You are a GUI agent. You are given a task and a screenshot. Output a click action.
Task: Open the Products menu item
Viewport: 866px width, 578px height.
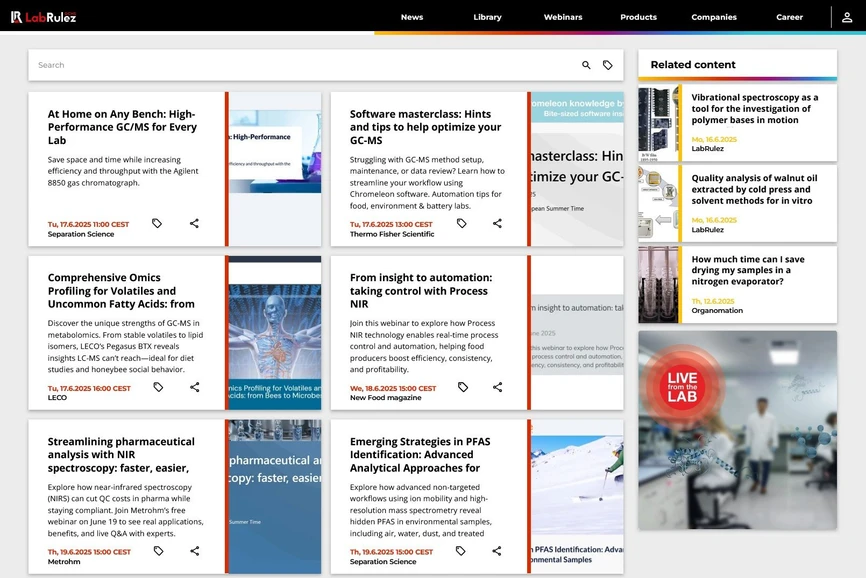point(638,17)
